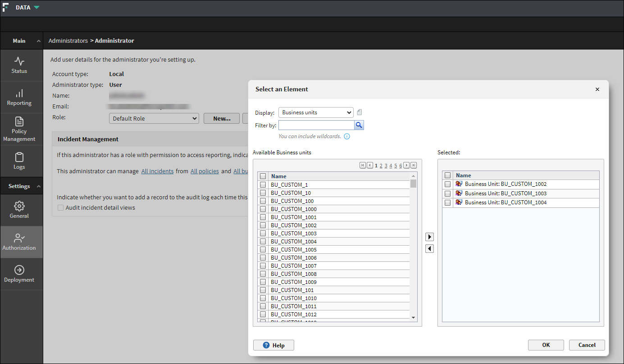624x364 pixels.
Task: Click the right arrow to add selected units
Action: pos(430,237)
